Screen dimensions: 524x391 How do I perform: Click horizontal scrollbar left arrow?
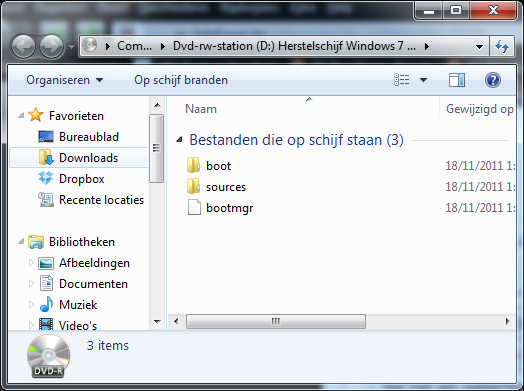[x=176, y=321]
